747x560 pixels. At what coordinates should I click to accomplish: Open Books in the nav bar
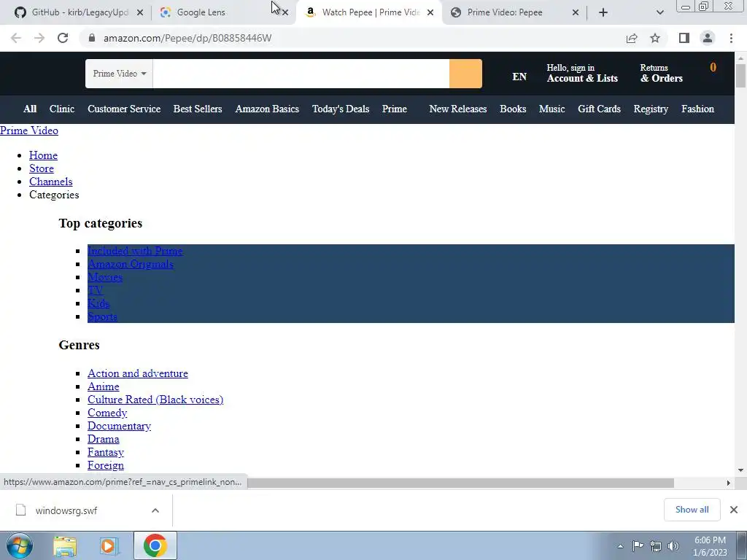pos(513,109)
